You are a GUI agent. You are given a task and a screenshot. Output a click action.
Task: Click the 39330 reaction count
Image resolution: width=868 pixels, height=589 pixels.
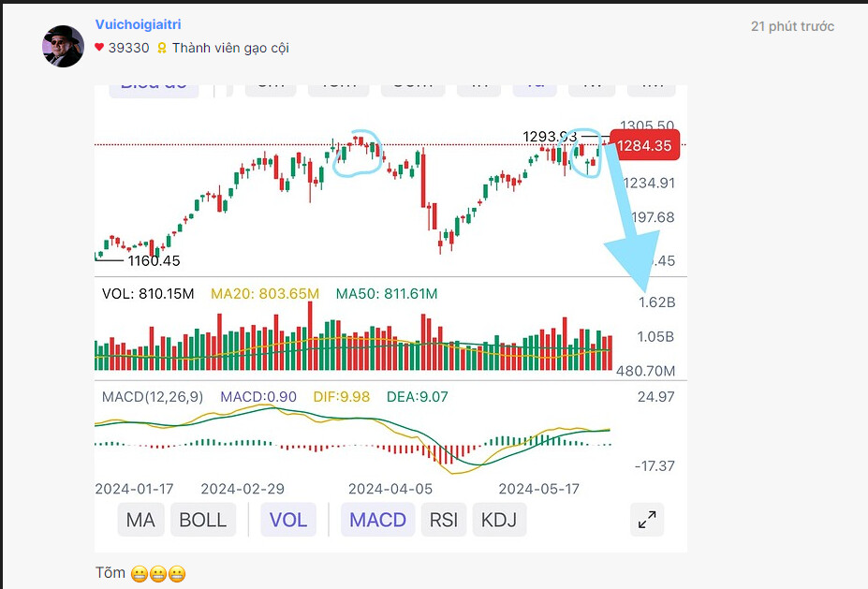coord(128,48)
